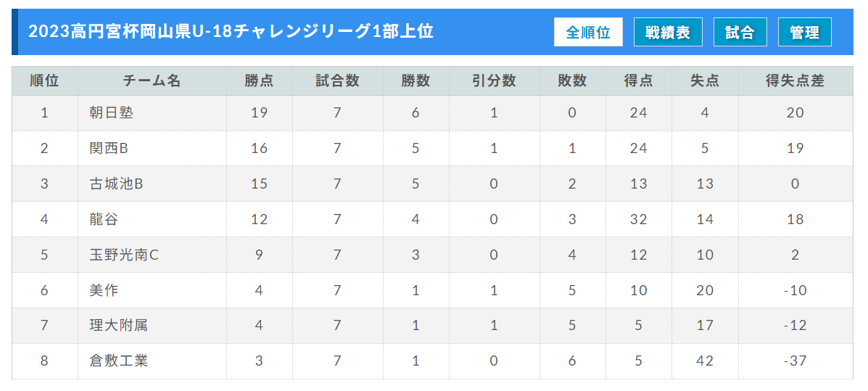This screenshot has width=868, height=391.
Task: Click the 得失点差 column header
Action: pyautogui.click(x=795, y=81)
